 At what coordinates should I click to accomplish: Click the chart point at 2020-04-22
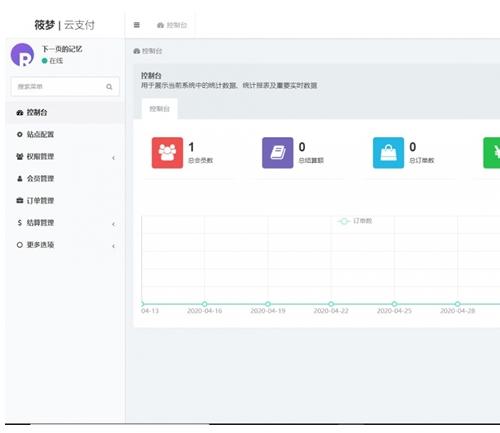click(x=331, y=304)
